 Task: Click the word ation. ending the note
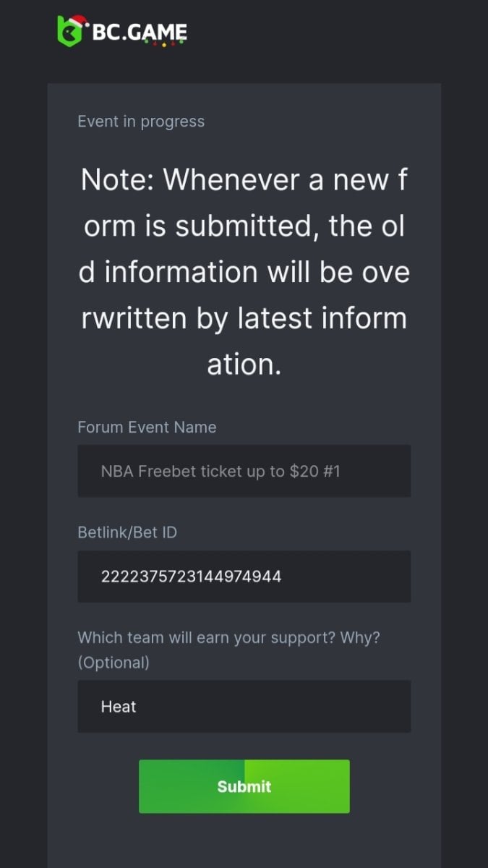[x=244, y=364]
